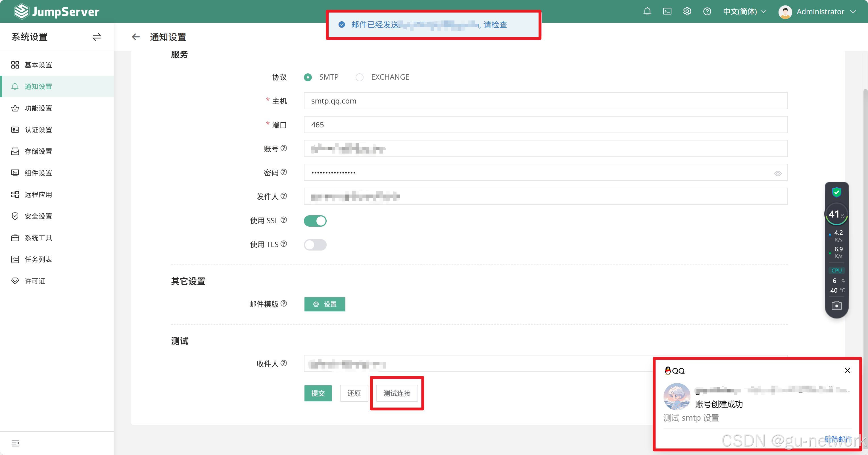This screenshot has width=868, height=455.
Task: Click the sidebar swap view icon
Action: point(97,37)
